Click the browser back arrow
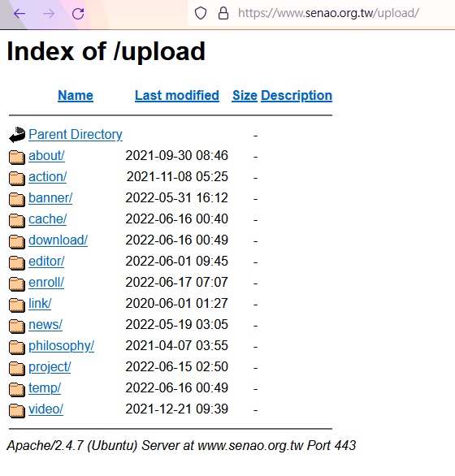The width and height of the screenshot is (455, 476). click(x=19, y=14)
